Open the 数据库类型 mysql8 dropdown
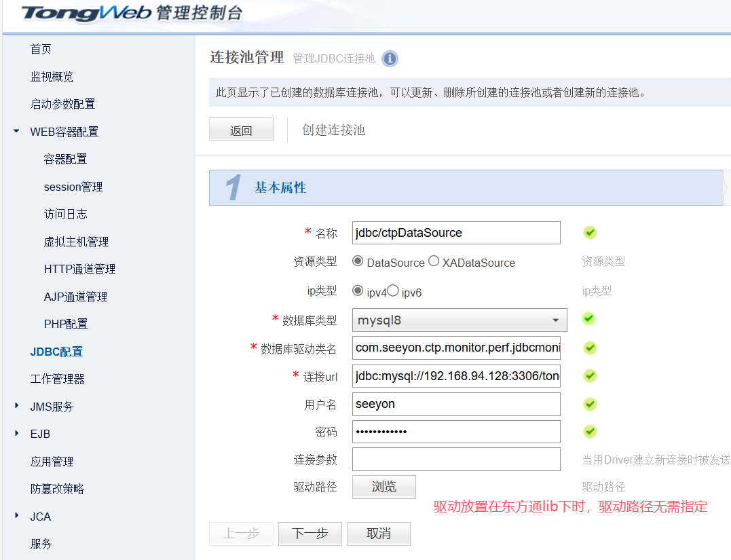This screenshot has height=560, width=731. (x=460, y=320)
